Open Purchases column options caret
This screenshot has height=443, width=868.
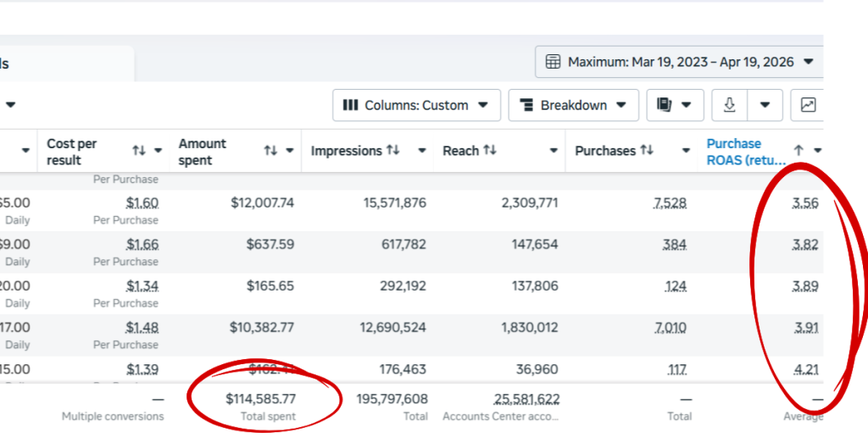686,151
